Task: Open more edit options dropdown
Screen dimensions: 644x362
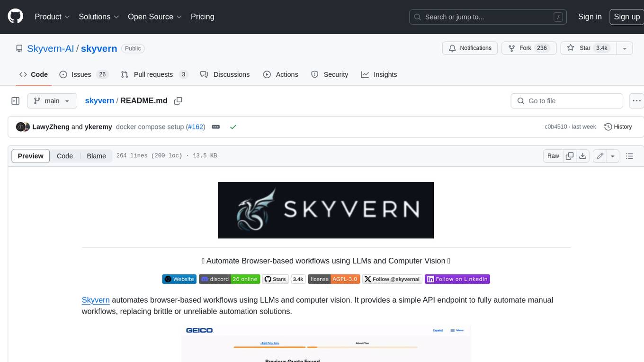Action: (613, 156)
